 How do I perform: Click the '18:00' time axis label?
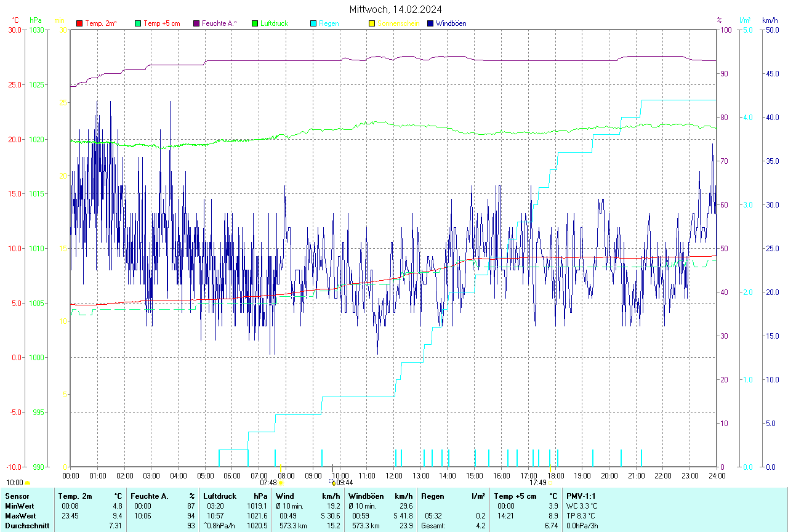[x=555, y=475]
